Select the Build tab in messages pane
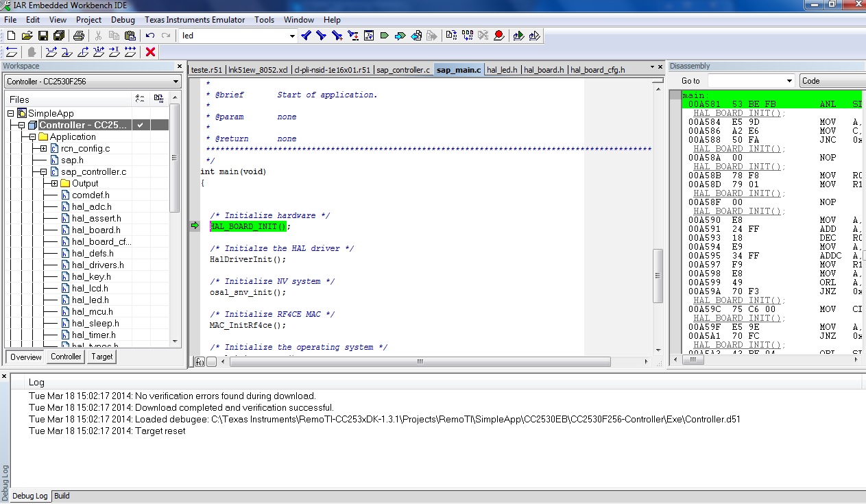Viewport: 866px width, 504px height. (62, 496)
